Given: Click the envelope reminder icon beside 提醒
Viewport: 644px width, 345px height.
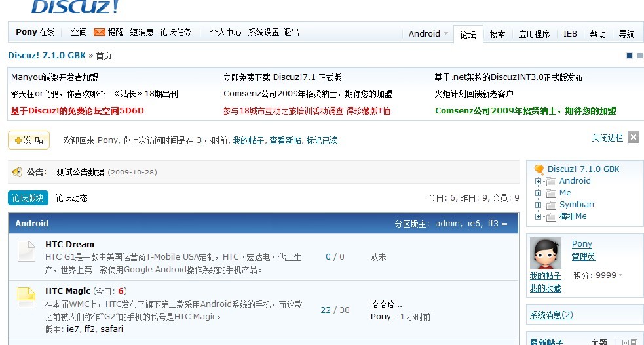Looking at the screenshot, I should click(x=100, y=32).
